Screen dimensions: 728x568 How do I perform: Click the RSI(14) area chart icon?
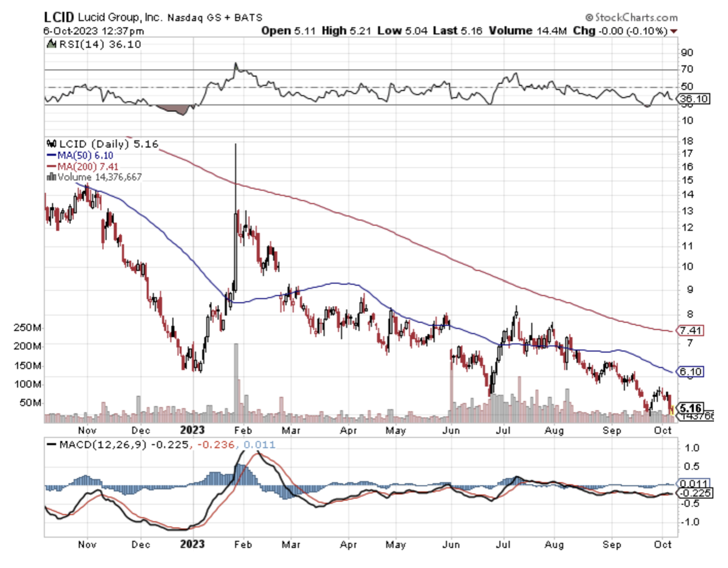click(x=51, y=44)
